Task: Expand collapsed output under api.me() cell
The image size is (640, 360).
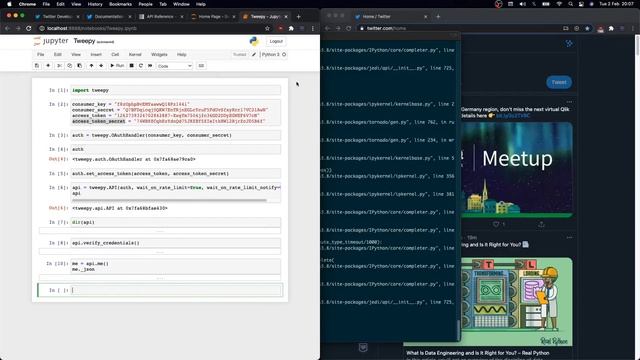Action: pyautogui.click(x=160, y=278)
